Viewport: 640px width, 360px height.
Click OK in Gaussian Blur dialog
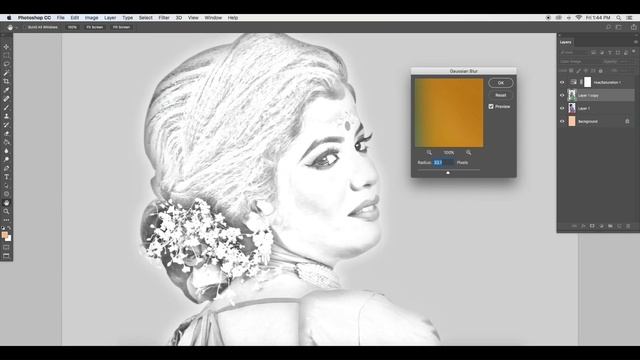point(501,83)
